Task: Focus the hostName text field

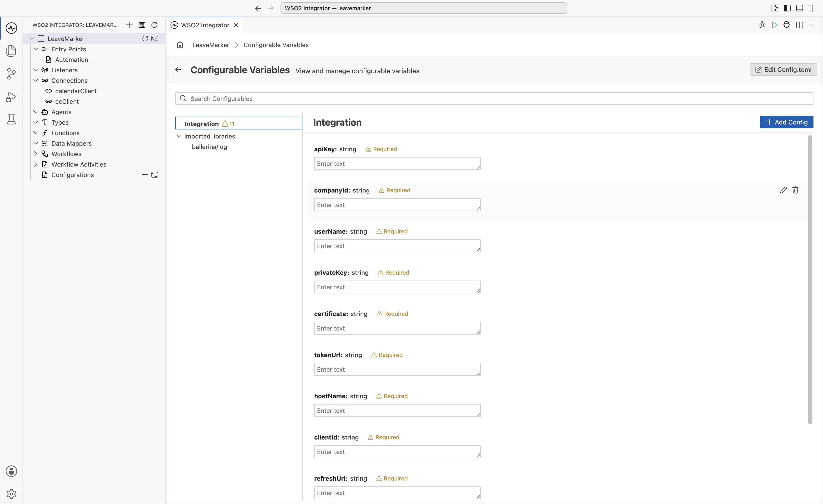Action: click(x=397, y=410)
